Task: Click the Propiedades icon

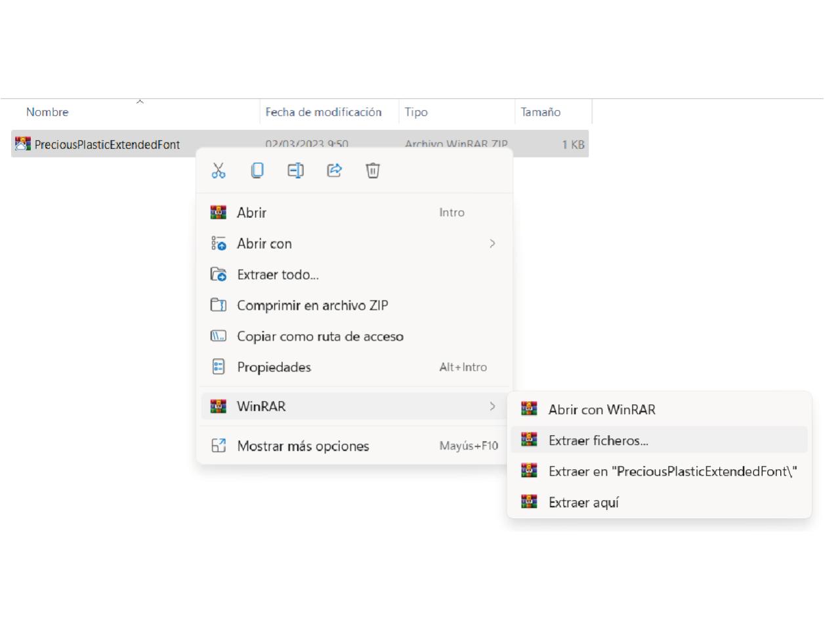Action: click(218, 367)
